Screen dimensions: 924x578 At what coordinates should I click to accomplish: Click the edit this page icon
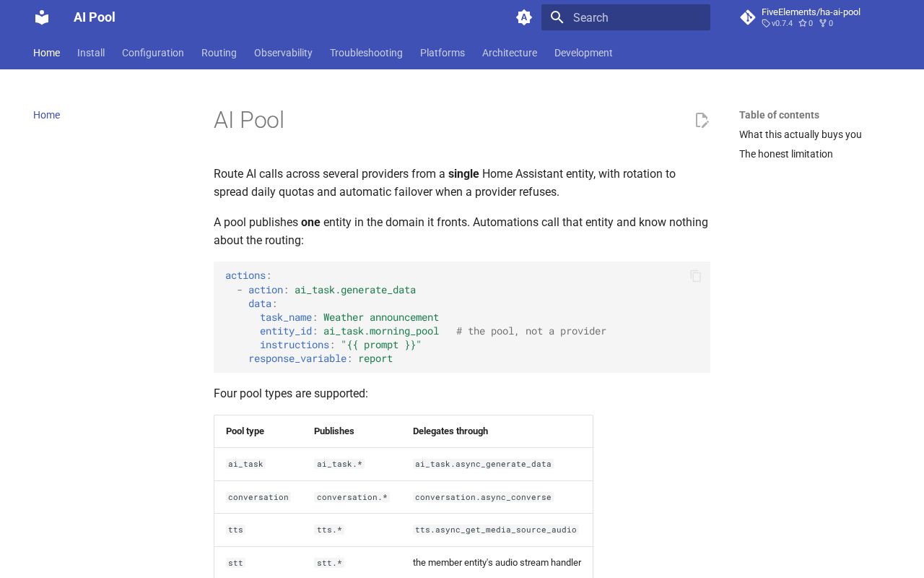(x=702, y=120)
